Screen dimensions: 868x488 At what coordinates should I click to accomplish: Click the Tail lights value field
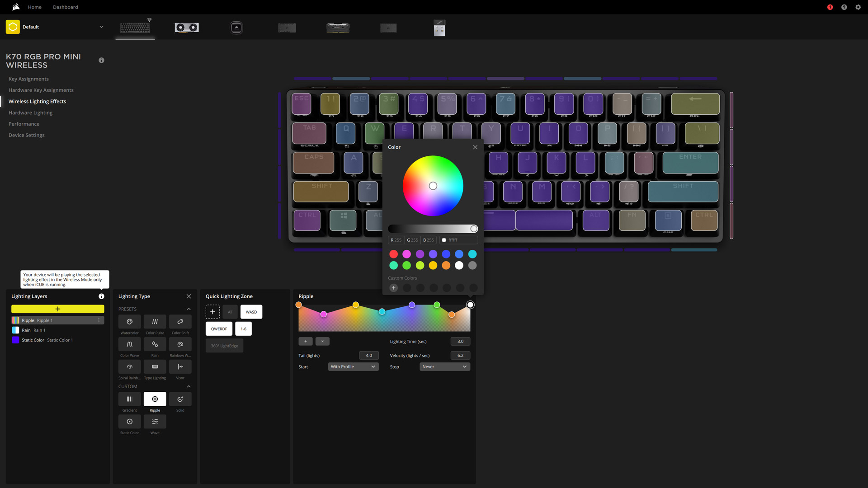point(369,356)
